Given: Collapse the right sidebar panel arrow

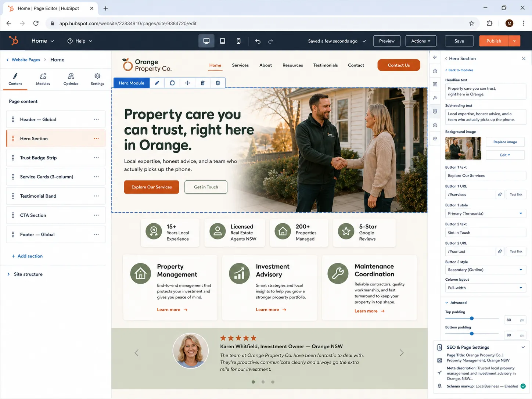Looking at the screenshot, I should pos(435,57).
